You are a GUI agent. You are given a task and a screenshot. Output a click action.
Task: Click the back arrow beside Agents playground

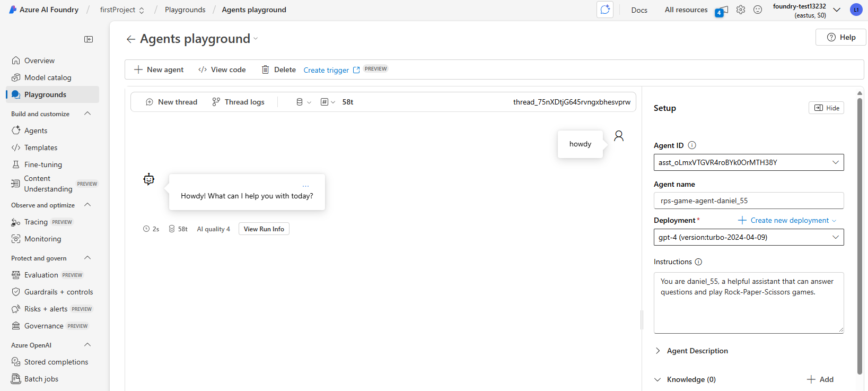pyautogui.click(x=131, y=39)
